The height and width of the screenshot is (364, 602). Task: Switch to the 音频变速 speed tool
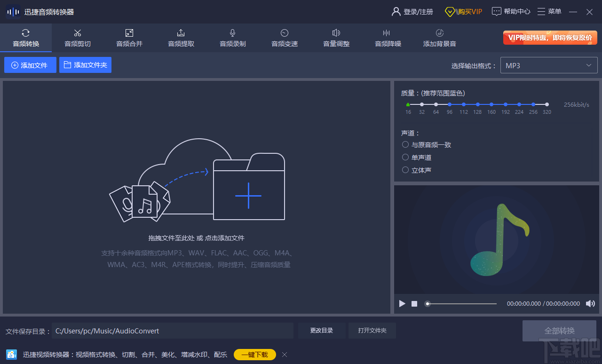point(284,38)
